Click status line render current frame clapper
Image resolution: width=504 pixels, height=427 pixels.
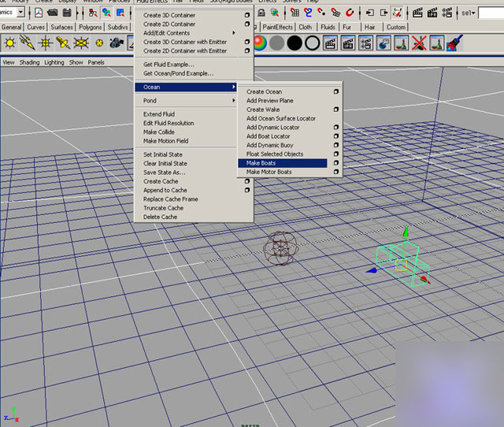pos(417,13)
